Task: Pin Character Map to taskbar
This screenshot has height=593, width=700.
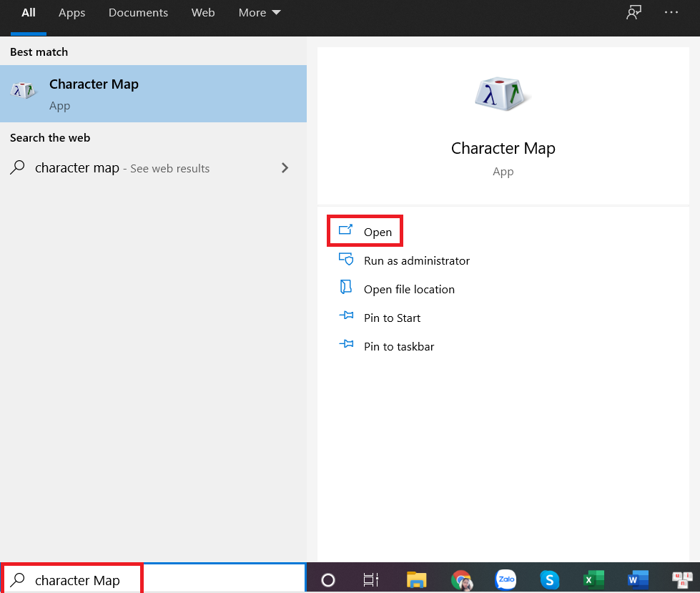Action: point(398,347)
